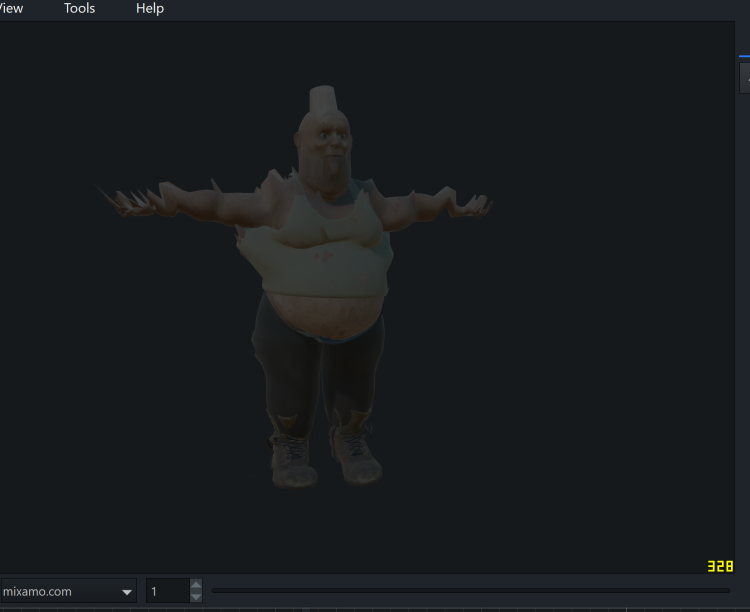The width and height of the screenshot is (750, 612).
Task: Open the mixamo.com animation dropdown
Action: 68,591
